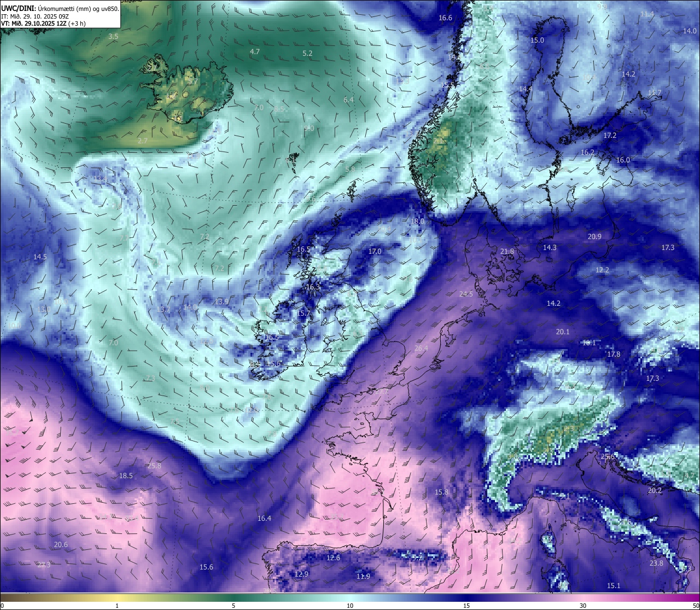700x610 pixels.
Task: Click the 14.5 value on the left edge
Action: 40,257
